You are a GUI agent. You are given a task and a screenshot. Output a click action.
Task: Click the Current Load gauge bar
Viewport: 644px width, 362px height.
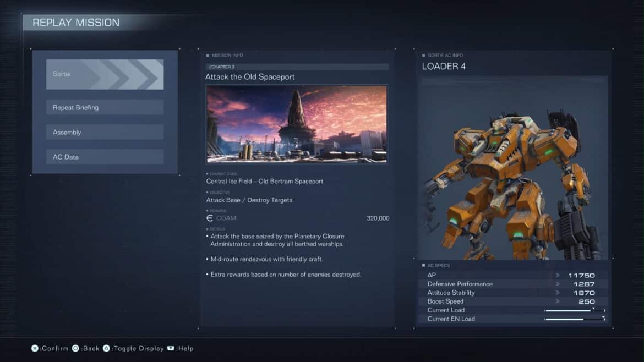[574, 311]
